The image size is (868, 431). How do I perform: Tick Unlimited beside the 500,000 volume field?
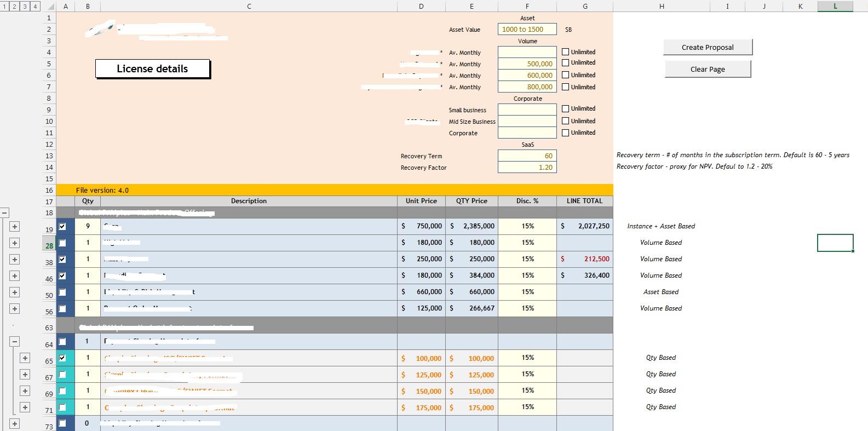[x=566, y=63]
